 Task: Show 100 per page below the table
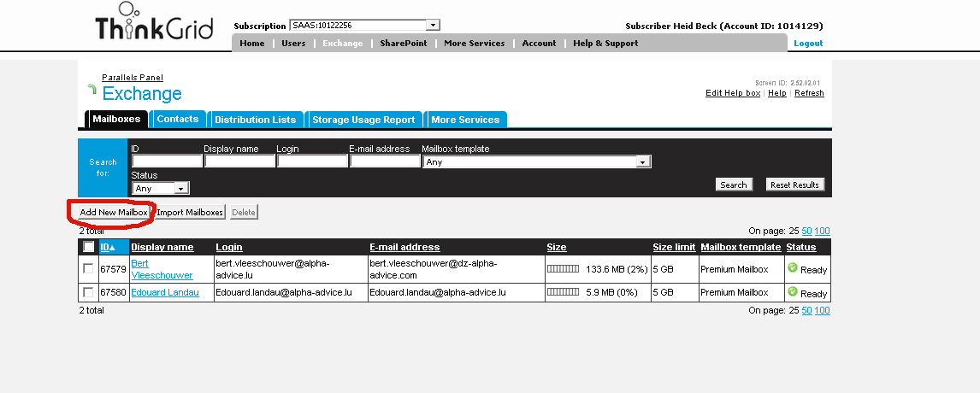point(822,310)
